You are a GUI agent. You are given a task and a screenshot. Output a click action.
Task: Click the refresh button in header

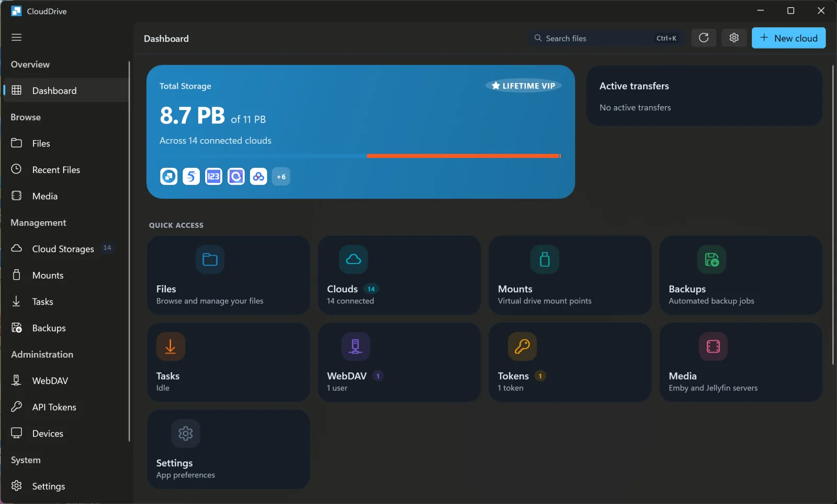click(704, 38)
